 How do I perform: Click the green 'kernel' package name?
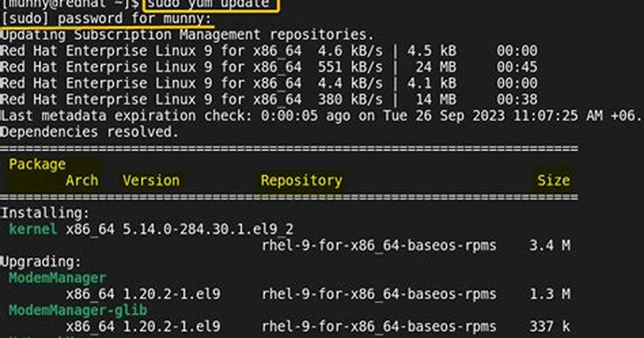pyautogui.click(x=33, y=229)
